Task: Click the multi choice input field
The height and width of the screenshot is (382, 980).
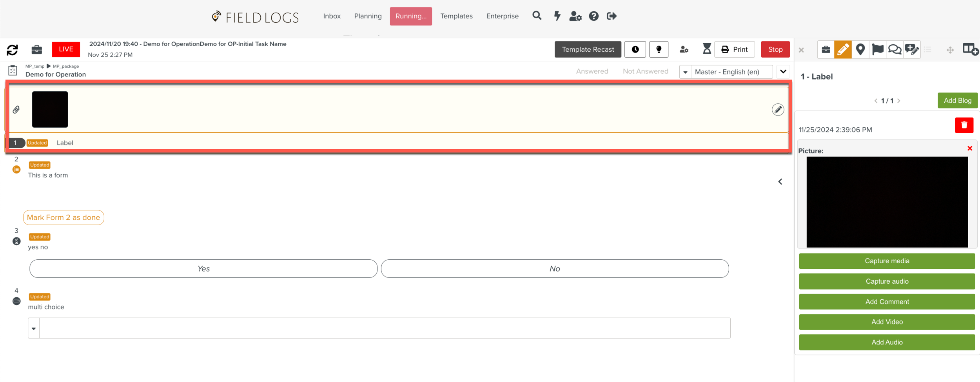Action: [x=385, y=328]
